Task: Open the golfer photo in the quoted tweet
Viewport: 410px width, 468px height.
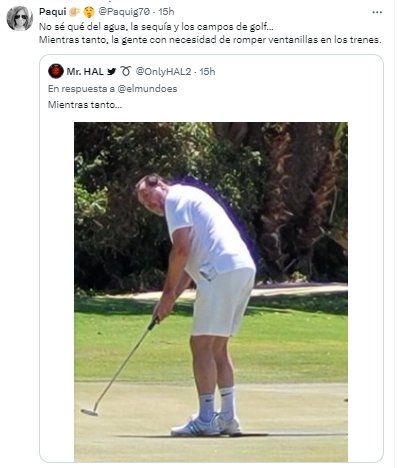Action: click(x=211, y=292)
